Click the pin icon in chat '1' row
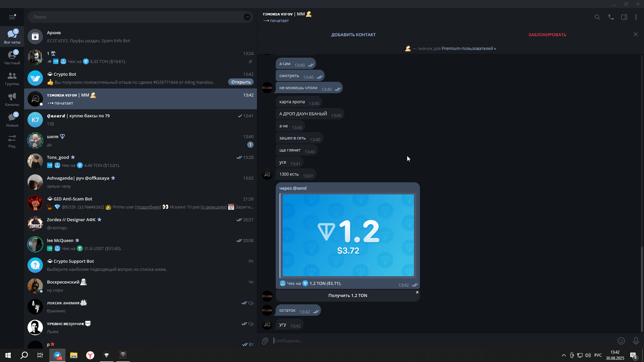Image resolution: width=644 pixels, height=362 pixels. (x=250, y=62)
